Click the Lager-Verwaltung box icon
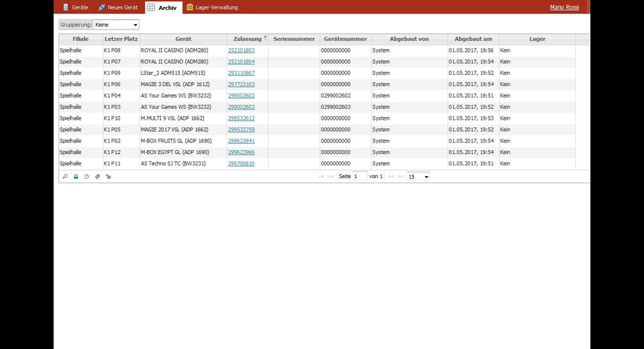This screenshot has height=349, width=644. tap(190, 7)
